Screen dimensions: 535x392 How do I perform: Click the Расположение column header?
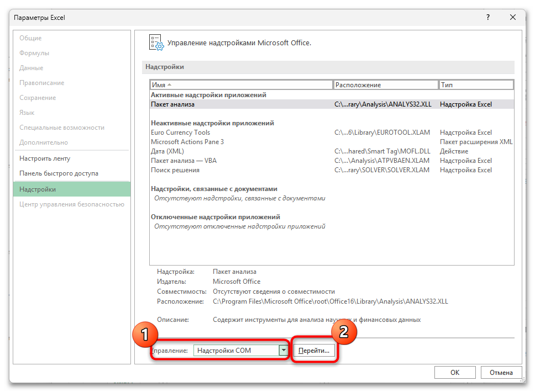[x=386, y=85]
